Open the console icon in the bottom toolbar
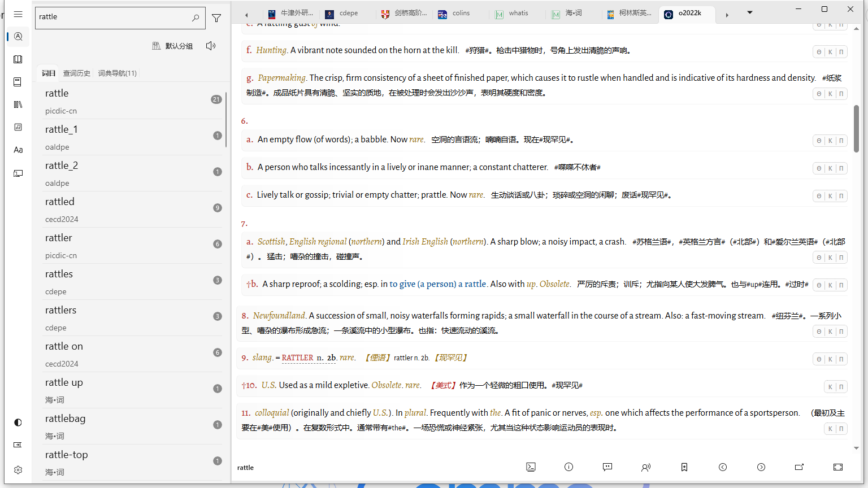Screen dimensions: 868x488 (x=531, y=467)
